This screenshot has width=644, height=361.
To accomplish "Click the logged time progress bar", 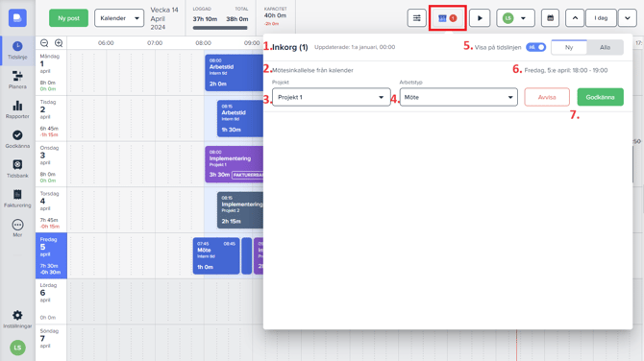I will point(220,28).
